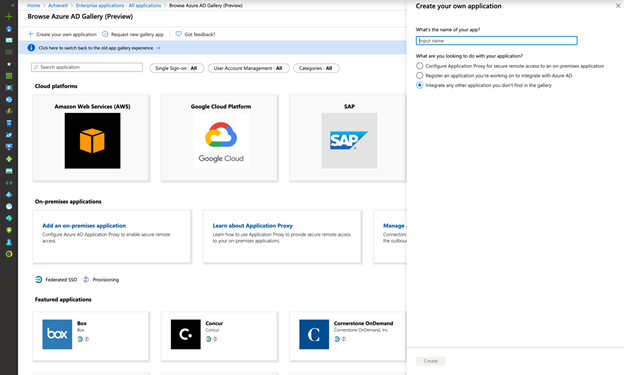Open Azure Cosmos DB planet icon
The image size is (624, 375).
tap(9, 135)
